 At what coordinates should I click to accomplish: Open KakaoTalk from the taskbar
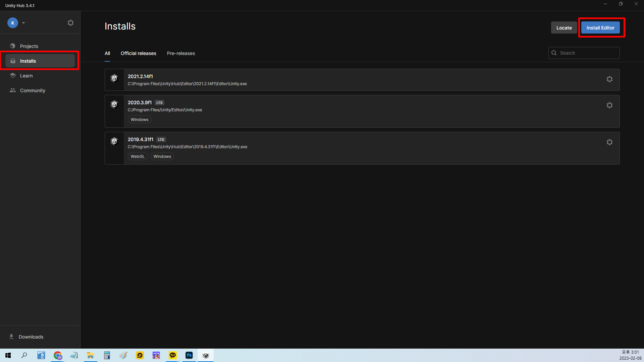click(x=173, y=355)
